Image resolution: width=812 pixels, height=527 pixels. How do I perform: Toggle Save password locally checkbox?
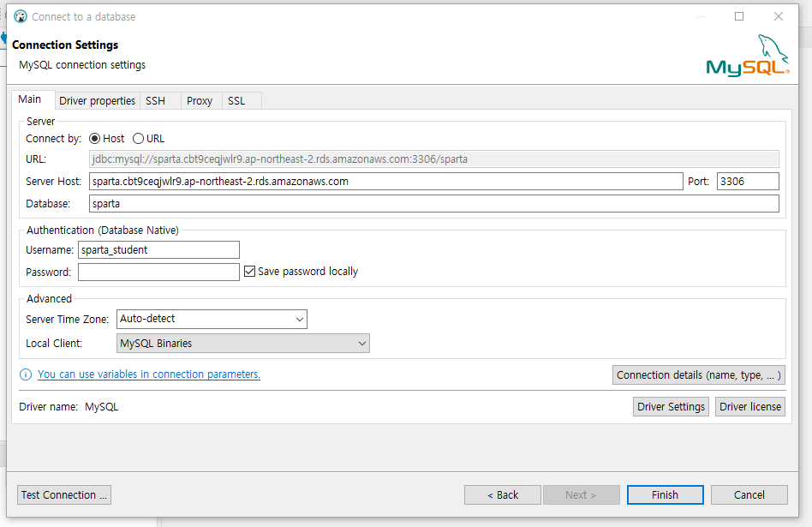click(249, 271)
